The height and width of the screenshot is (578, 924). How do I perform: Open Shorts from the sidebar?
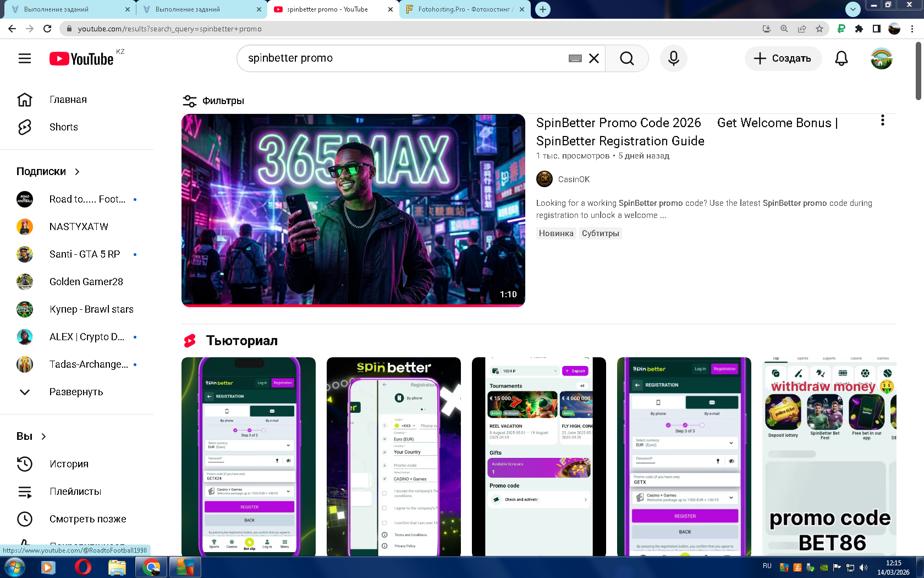click(x=63, y=127)
